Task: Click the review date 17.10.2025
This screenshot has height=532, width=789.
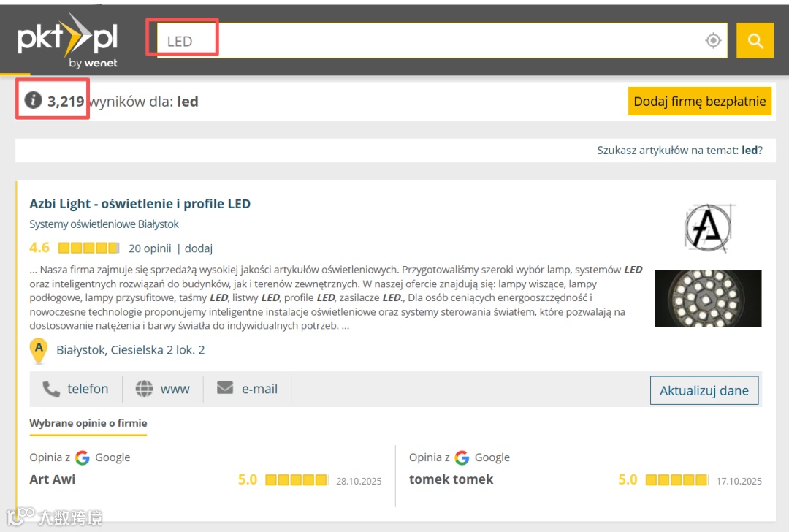Action: point(739,481)
